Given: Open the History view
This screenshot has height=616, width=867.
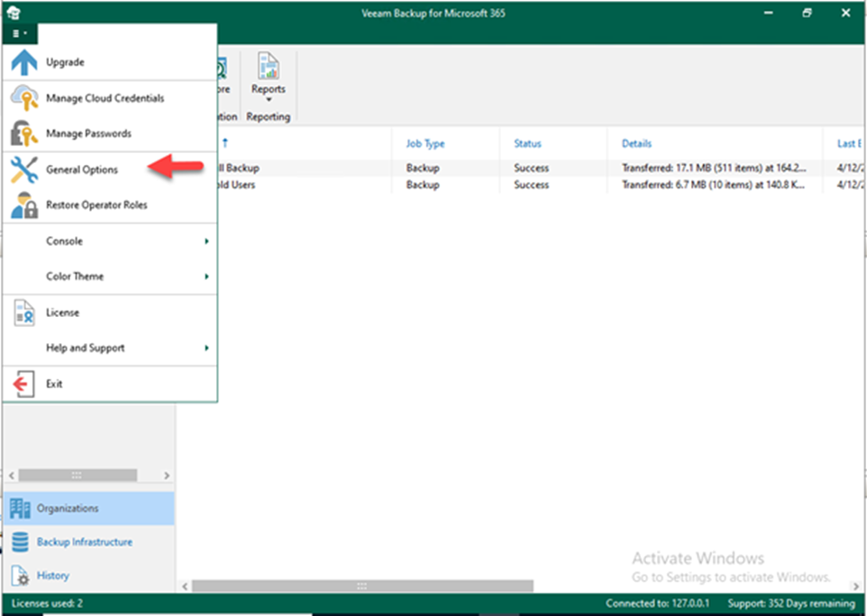Looking at the screenshot, I should pyautogui.click(x=52, y=575).
